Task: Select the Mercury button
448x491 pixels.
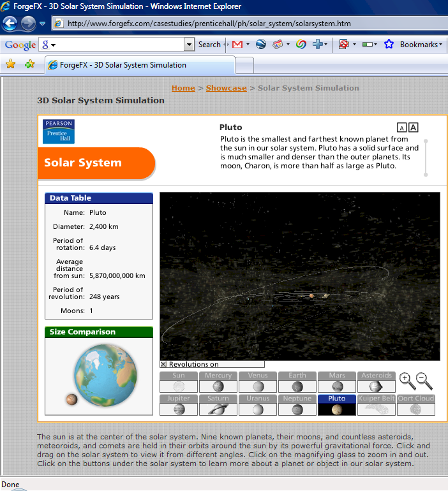Action: coord(218,382)
